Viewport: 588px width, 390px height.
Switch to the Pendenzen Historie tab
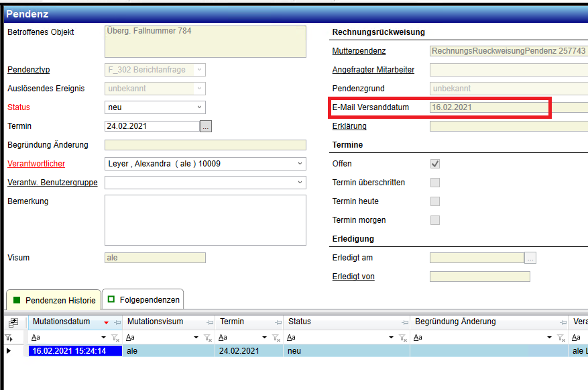coord(54,300)
